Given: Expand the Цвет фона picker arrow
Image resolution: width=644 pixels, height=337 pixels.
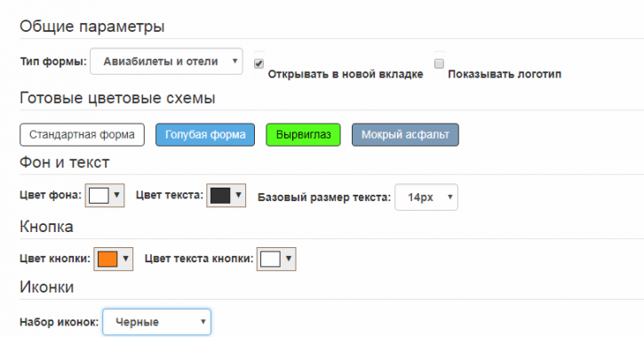Looking at the screenshot, I should [x=116, y=196].
